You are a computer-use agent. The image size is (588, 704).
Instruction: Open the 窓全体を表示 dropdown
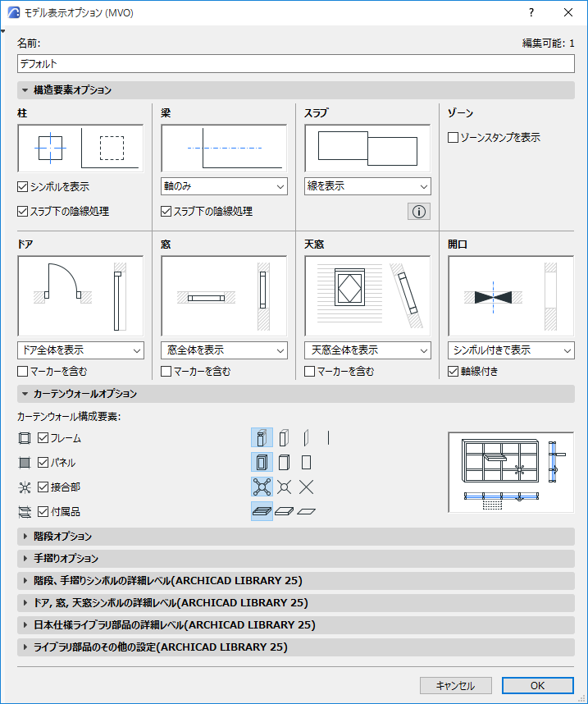pos(224,350)
